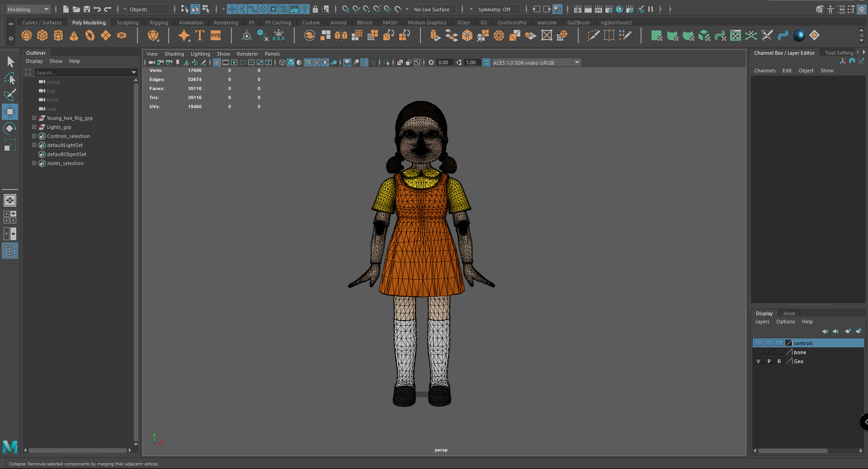The image size is (868, 469).
Task: Open the Outliner Display menu
Action: pos(34,61)
